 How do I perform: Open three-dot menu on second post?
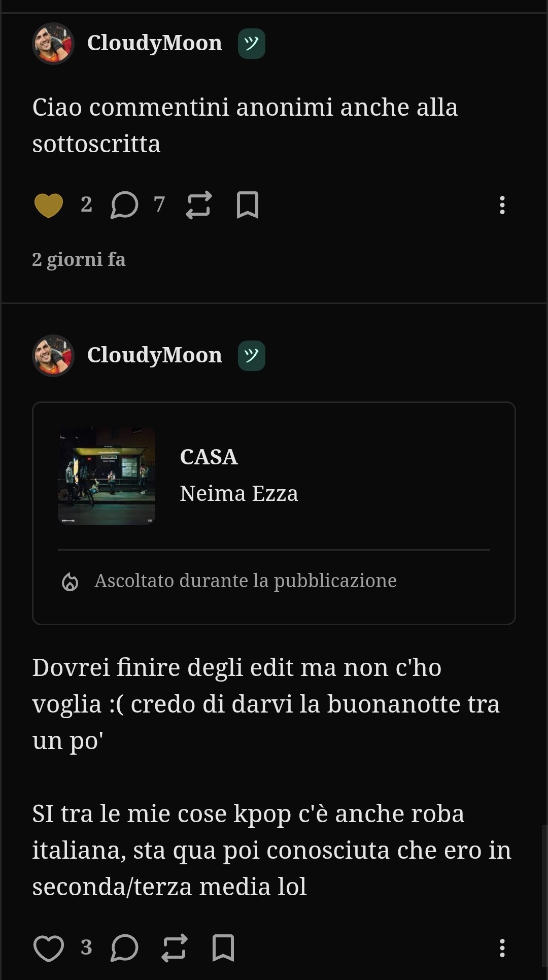point(502,948)
